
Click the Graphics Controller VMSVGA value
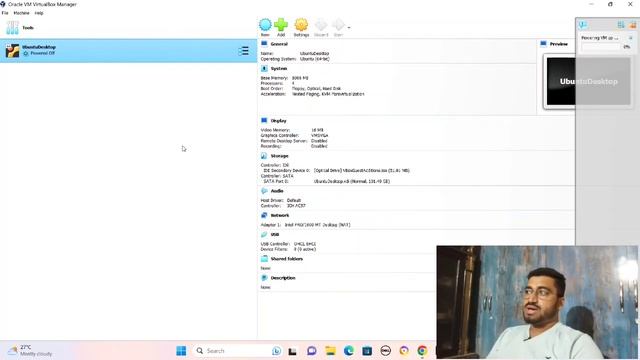(x=320, y=135)
